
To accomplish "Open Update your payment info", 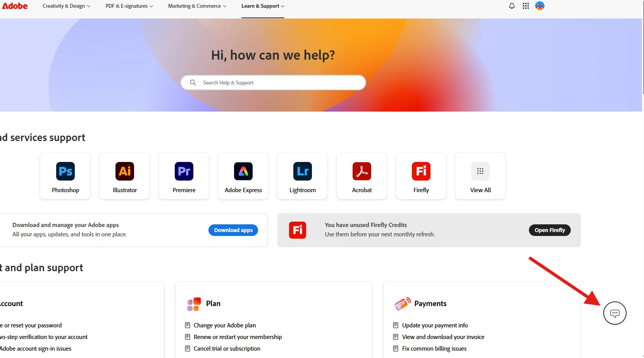I will click(435, 325).
